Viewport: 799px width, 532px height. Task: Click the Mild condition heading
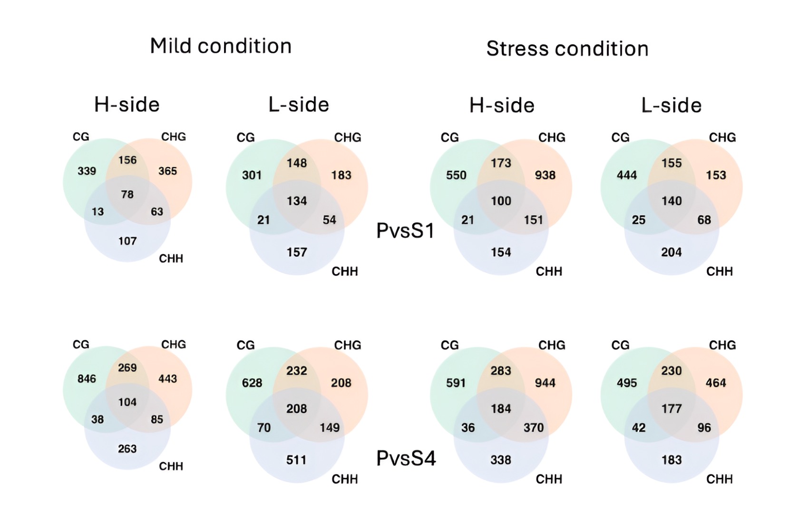[x=221, y=46]
